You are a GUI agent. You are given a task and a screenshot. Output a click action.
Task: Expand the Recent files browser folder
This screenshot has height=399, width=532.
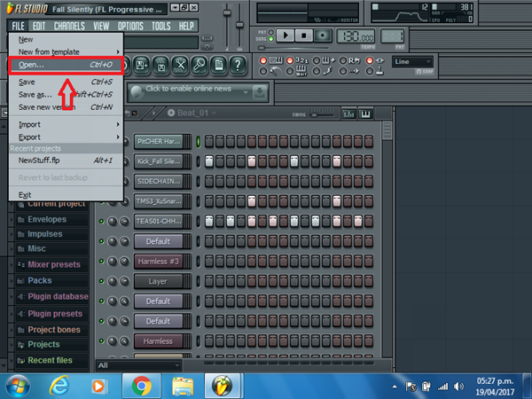tap(51, 360)
